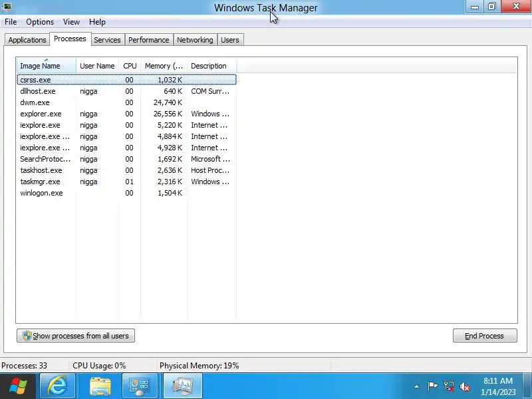Open the Windows Start button
The width and height of the screenshot is (532, 399).
(x=18, y=386)
